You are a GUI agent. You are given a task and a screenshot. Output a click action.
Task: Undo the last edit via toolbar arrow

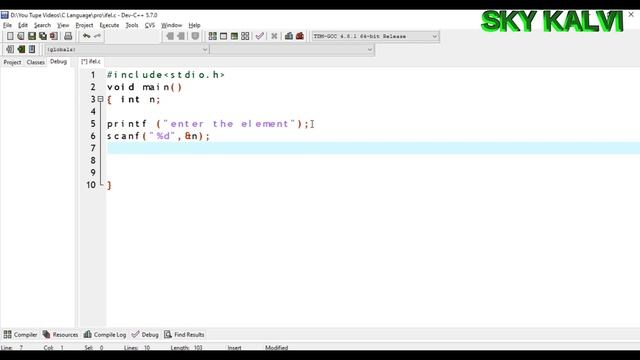tap(86, 36)
